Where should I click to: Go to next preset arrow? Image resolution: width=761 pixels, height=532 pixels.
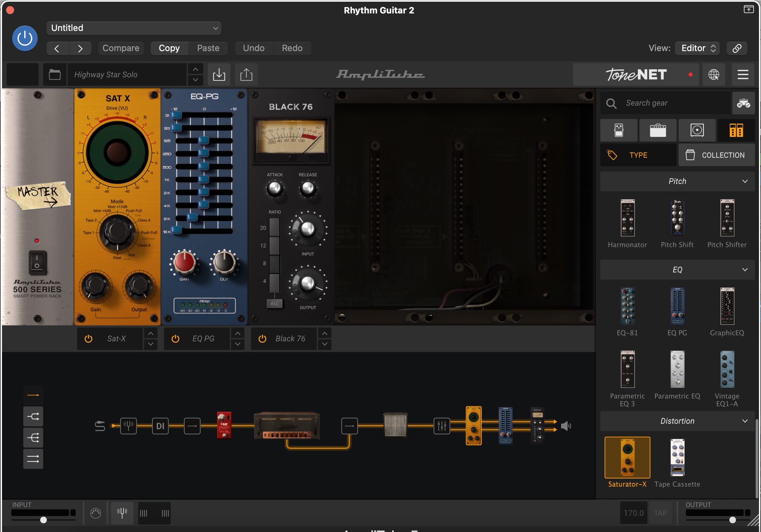(80, 48)
